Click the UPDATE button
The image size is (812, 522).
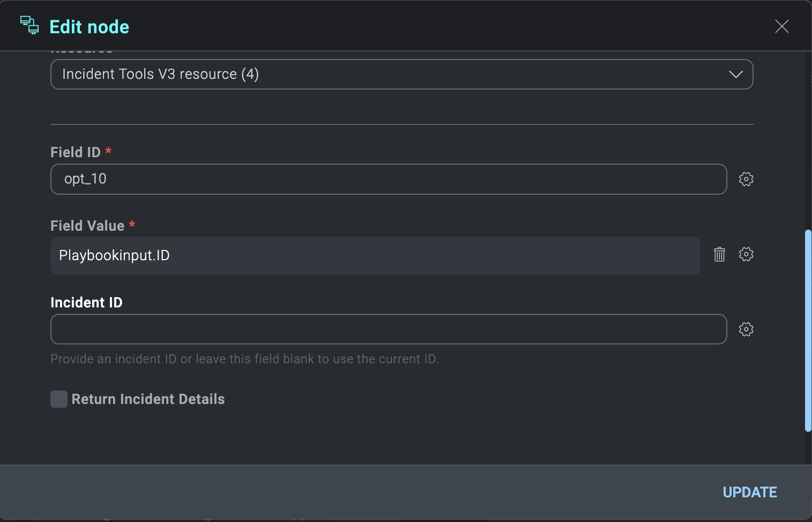point(749,491)
